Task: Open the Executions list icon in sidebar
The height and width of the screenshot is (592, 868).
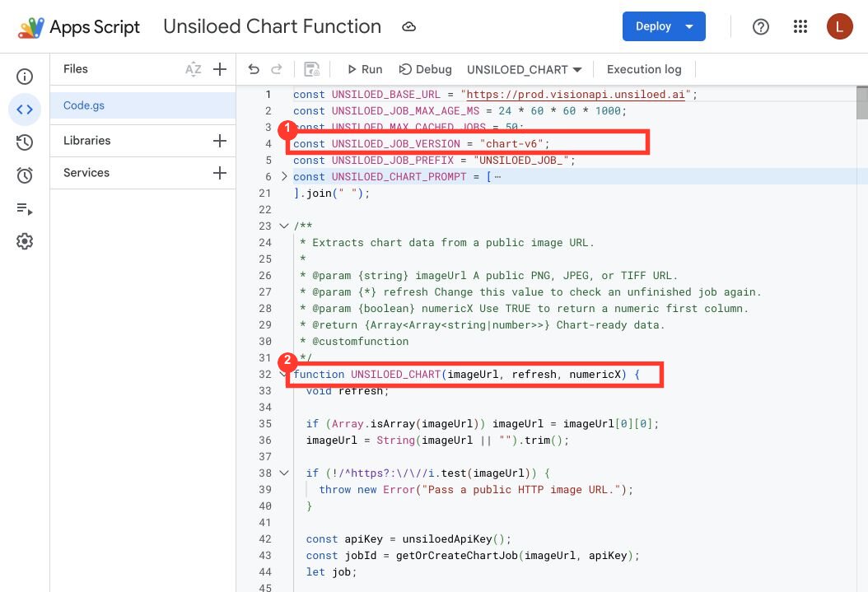Action: point(25,209)
